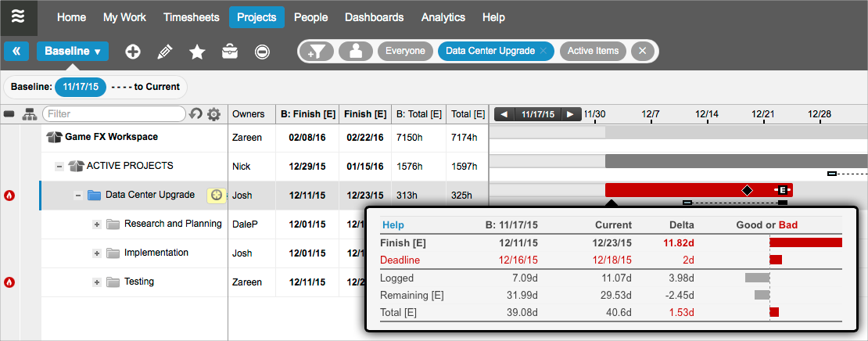
Task: Click the add item plus icon
Action: [133, 52]
